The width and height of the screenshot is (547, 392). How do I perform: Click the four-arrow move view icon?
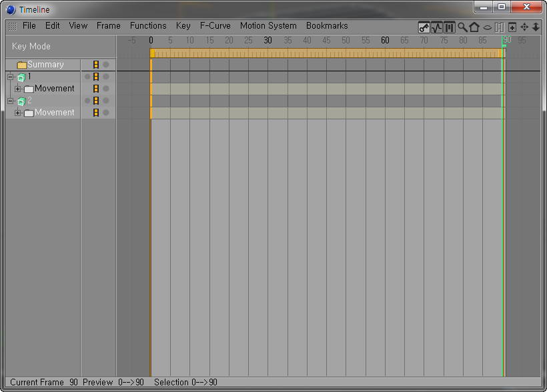click(x=524, y=27)
